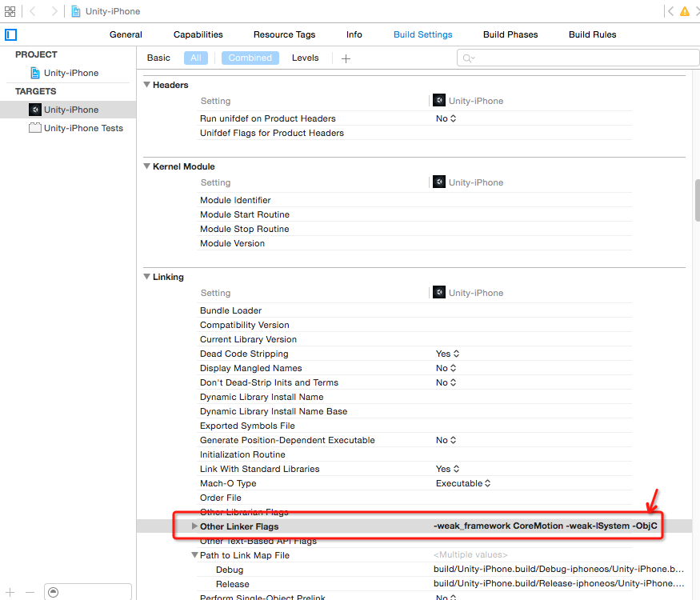Screen dimensions: 700x600
Task: Expand the Other Linker Flags row
Action: [194, 526]
